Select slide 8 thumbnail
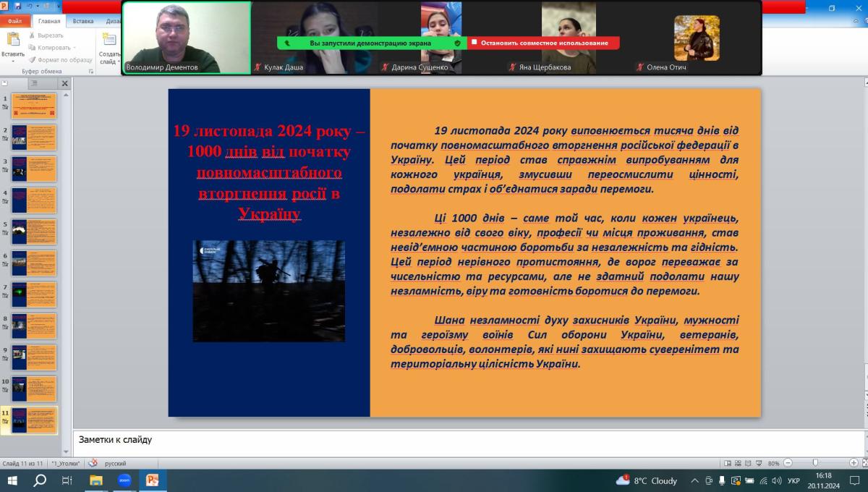The height and width of the screenshot is (492, 868). (34, 326)
